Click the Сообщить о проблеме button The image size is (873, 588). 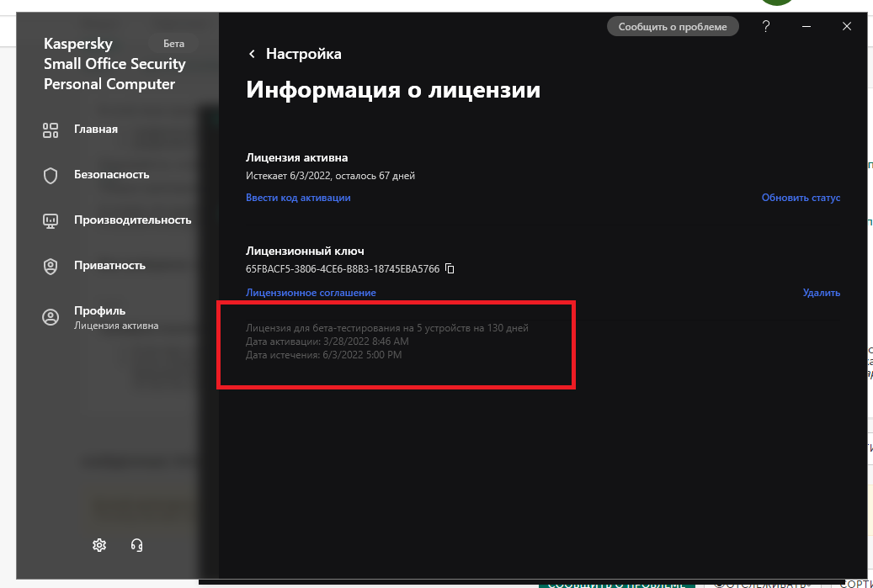point(673,27)
